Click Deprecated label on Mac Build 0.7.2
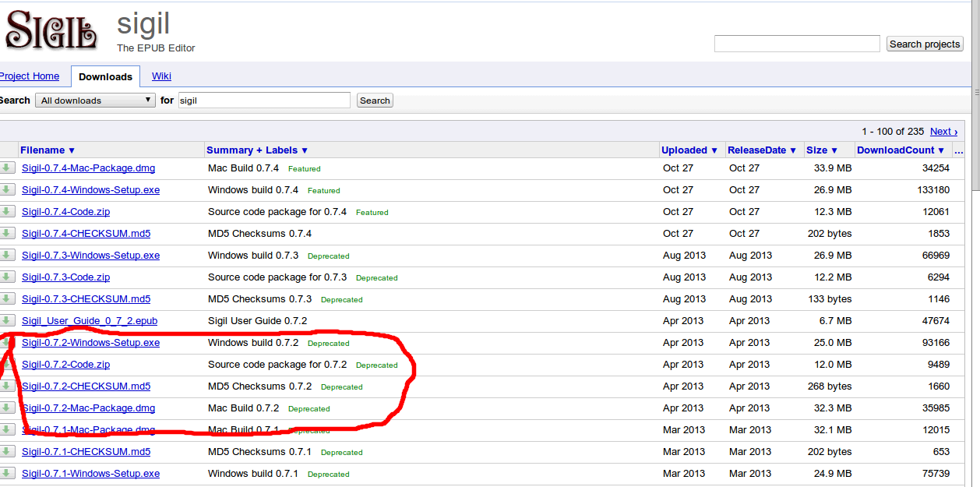 [x=308, y=408]
